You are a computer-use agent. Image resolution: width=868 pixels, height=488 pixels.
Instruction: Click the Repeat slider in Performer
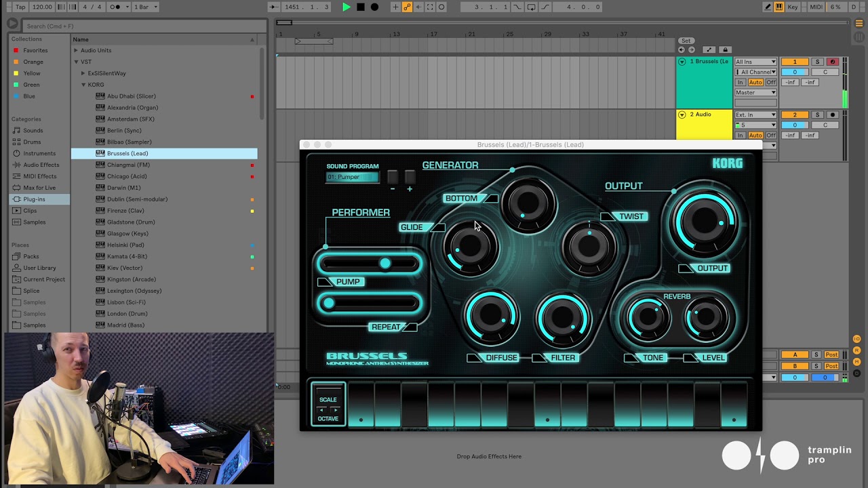(370, 303)
